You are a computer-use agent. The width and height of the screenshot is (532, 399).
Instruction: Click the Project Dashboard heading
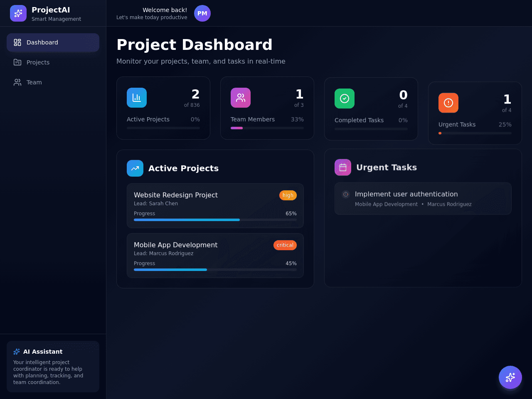[195, 44]
